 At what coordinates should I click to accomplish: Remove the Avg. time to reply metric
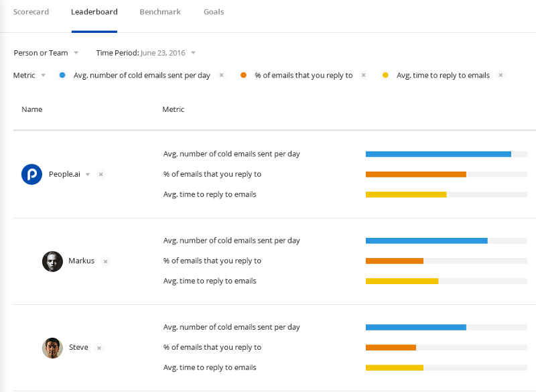[x=500, y=75]
